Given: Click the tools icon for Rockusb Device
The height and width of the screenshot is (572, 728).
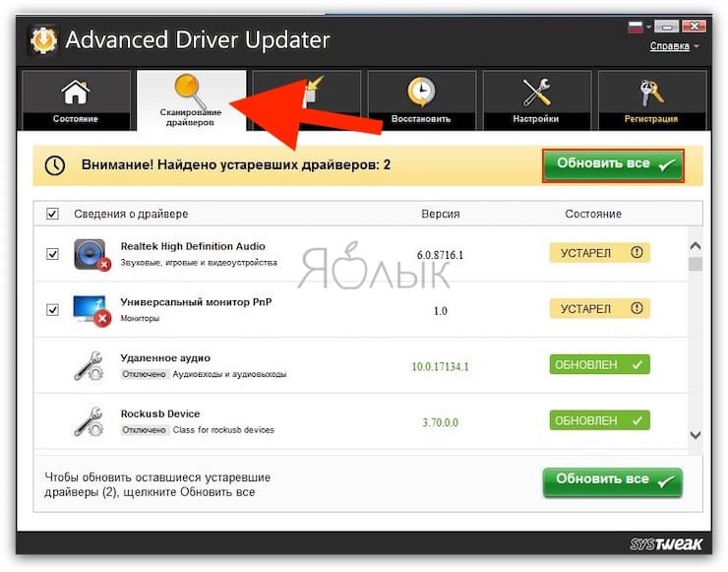Looking at the screenshot, I should point(90,422).
